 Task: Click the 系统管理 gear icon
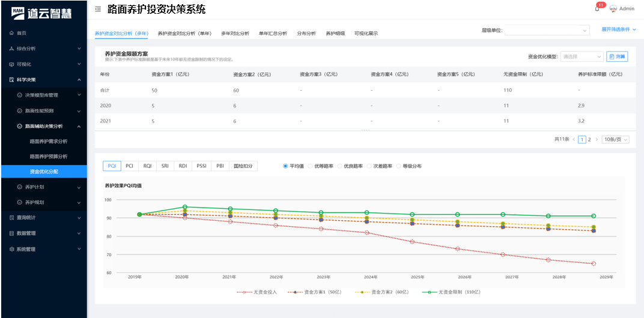click(x=11, y=249)
